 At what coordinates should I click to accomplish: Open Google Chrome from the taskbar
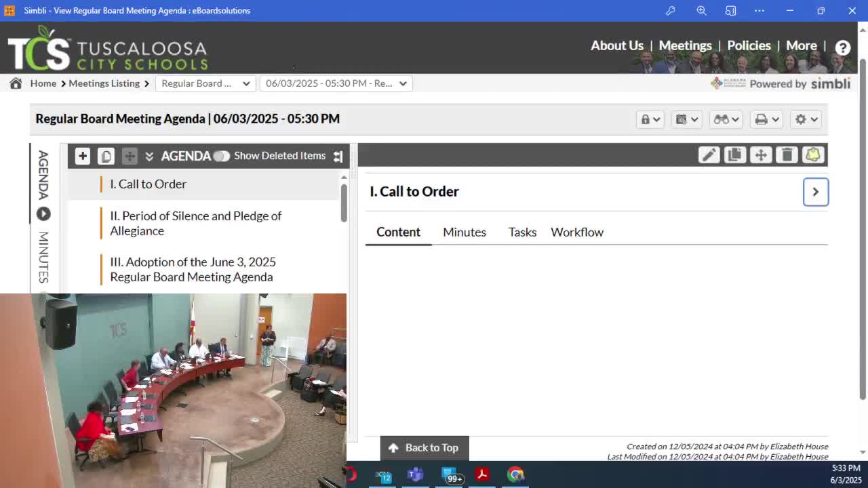point(515,474)
